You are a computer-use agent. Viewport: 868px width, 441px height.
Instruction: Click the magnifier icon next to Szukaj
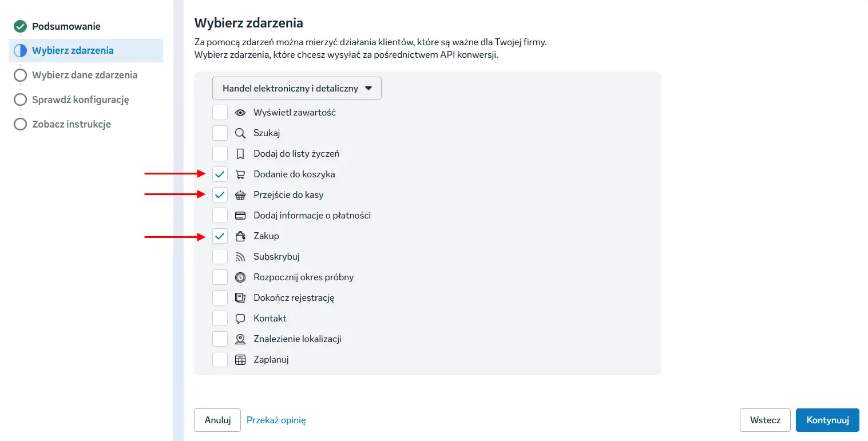click(x=240, y=133)
